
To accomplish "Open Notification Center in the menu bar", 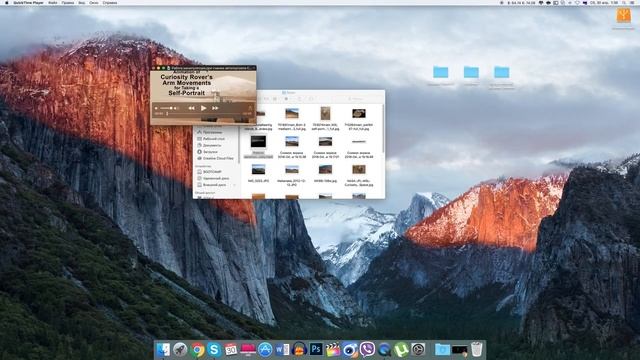I will click(633, 2).
